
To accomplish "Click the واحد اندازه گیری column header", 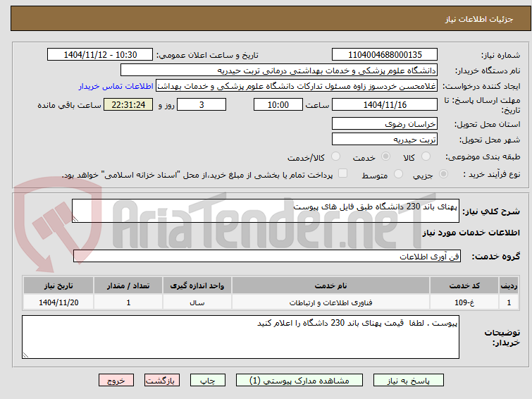I will 197,286.
